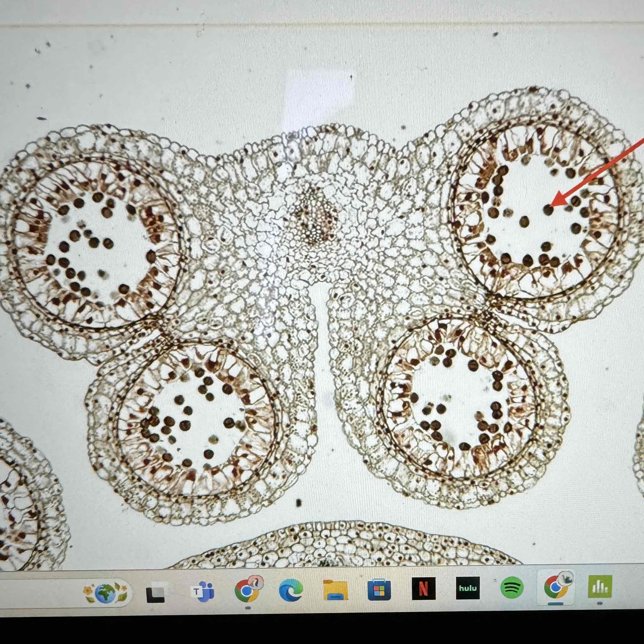This screenshot has width=644, height=644.
Task: Launch Hulu from the taskbar
Action: click(x=468, y=588)
